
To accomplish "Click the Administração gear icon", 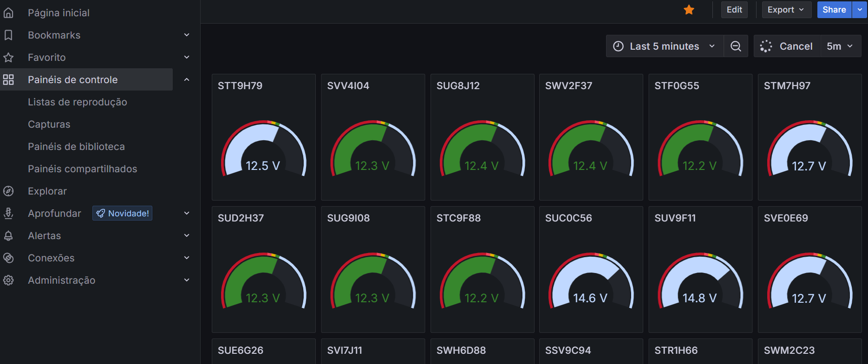I will [x=8, y=280].
